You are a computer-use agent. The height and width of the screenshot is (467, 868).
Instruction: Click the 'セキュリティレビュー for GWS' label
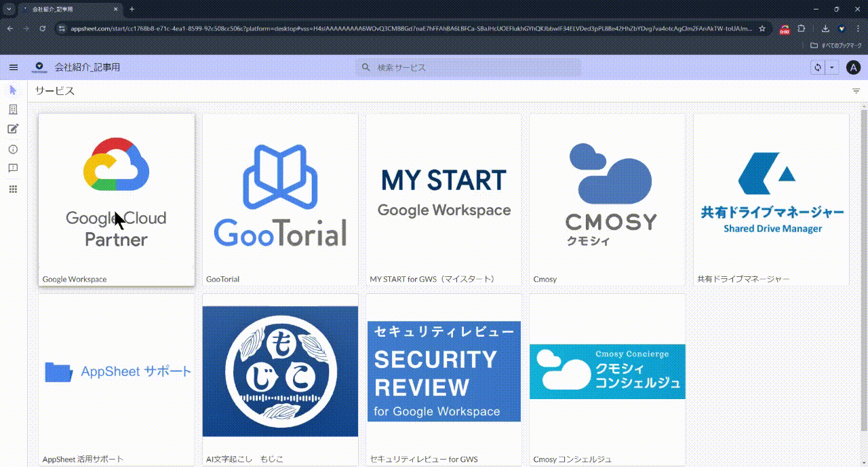point(424,459)
